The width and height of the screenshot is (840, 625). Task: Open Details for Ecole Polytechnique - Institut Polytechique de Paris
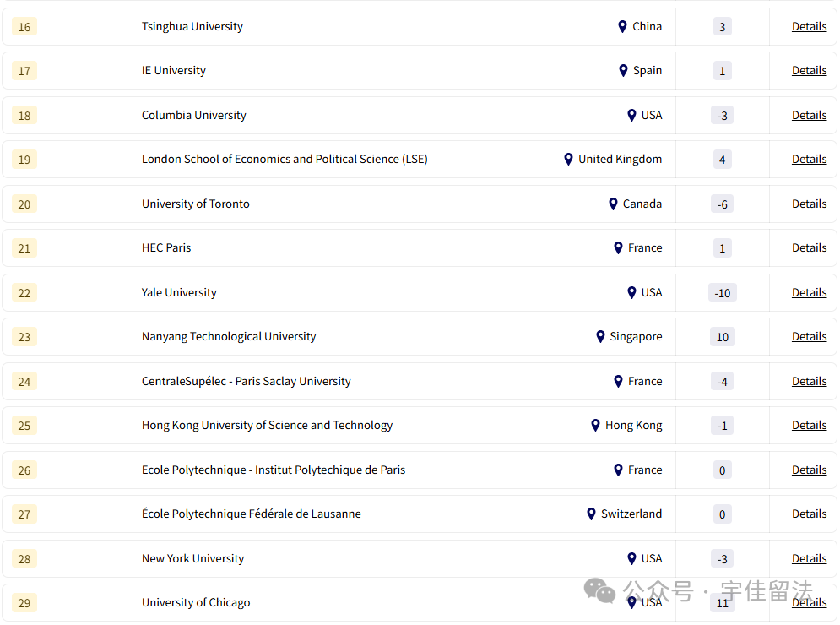click(x=809, y=470)
